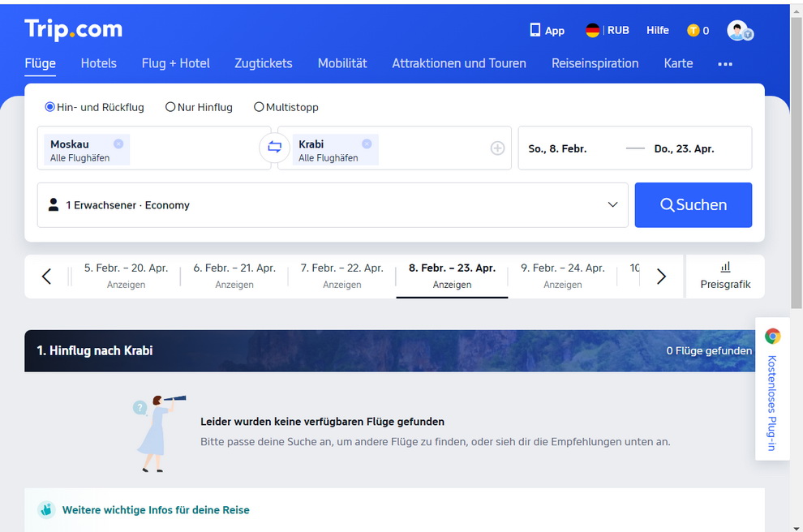Click the right arrow to see later dates
Viewport: 803px width, 532px height.
661,276
